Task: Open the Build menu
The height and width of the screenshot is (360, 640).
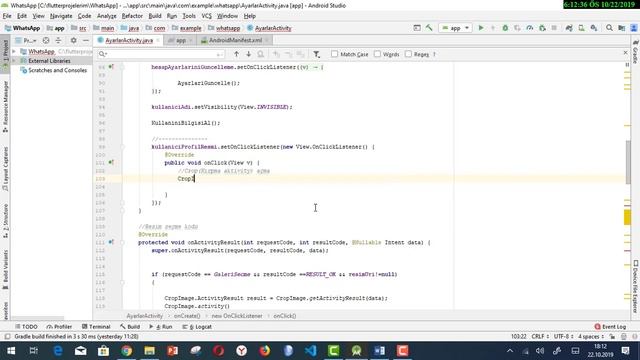Action: [x=155, y=16]
